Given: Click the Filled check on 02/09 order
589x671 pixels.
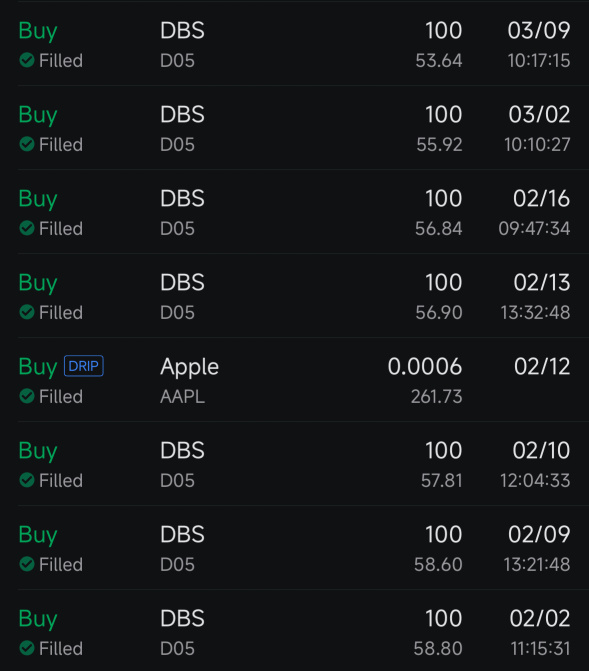Looking at the screenshot, I should 27,564.
